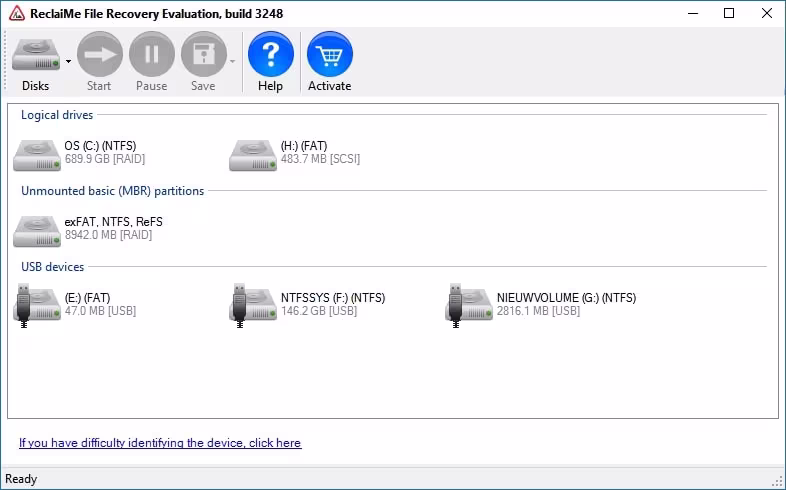The height and width of the screenshot is (490, 786).
Task: Click the '483.7 MB [SCSI]' size text
Action: coord(320,159)
